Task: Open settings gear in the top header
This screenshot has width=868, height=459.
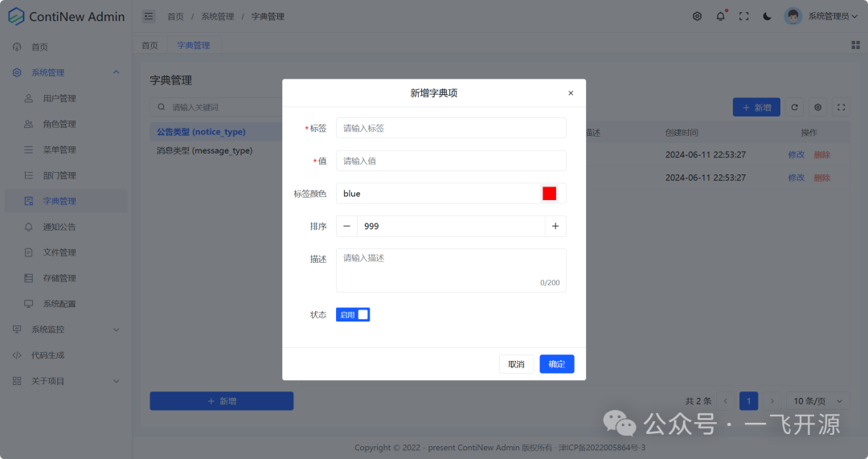Action: point(697,17)
